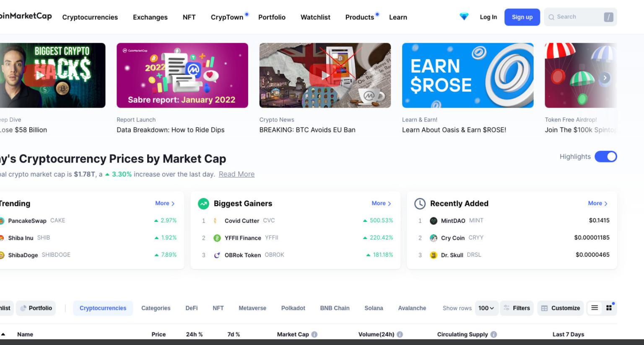Viewport: 644px width, 345px height.
Task: Select the DeFi tab
Action: tap(192, 308)
